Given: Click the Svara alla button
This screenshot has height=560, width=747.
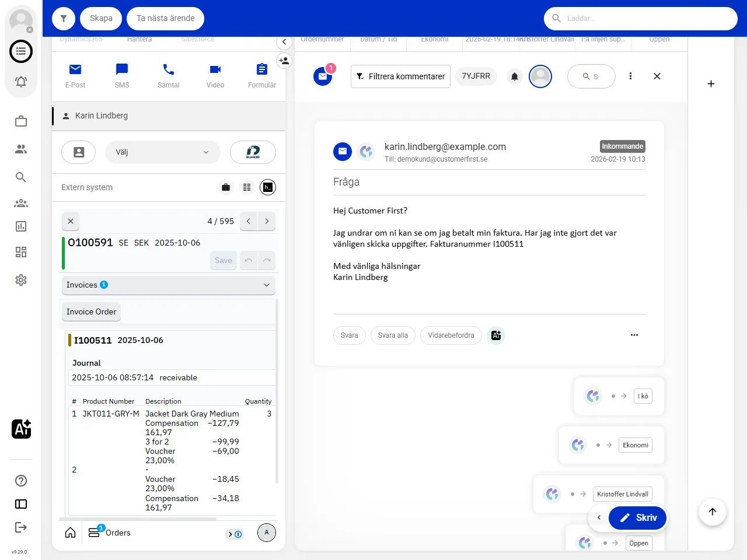Looking at the screenshot, I should (x=393, y=335).
